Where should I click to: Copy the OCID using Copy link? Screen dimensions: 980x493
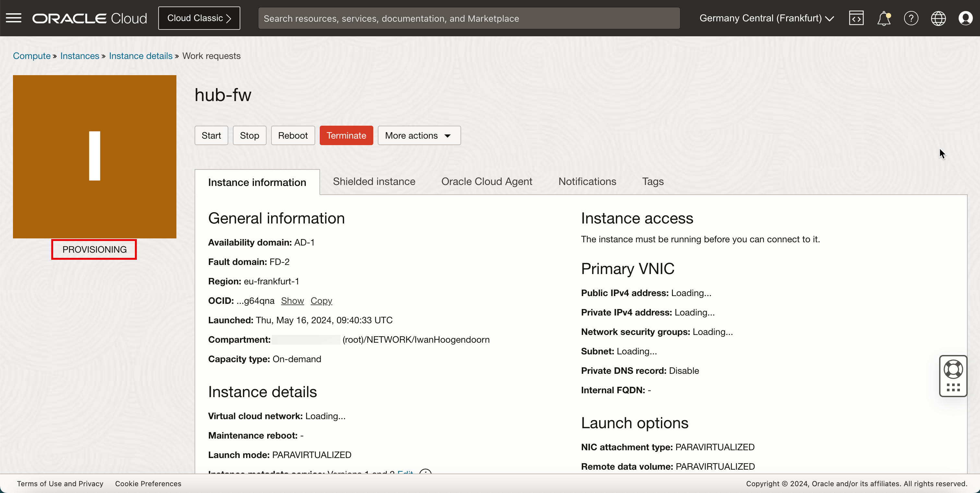click(322, 301)
